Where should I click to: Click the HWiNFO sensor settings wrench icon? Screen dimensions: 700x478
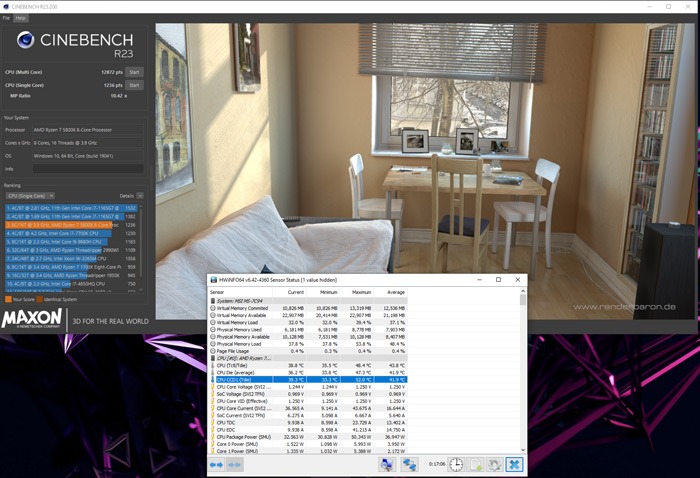coord(494,465)
